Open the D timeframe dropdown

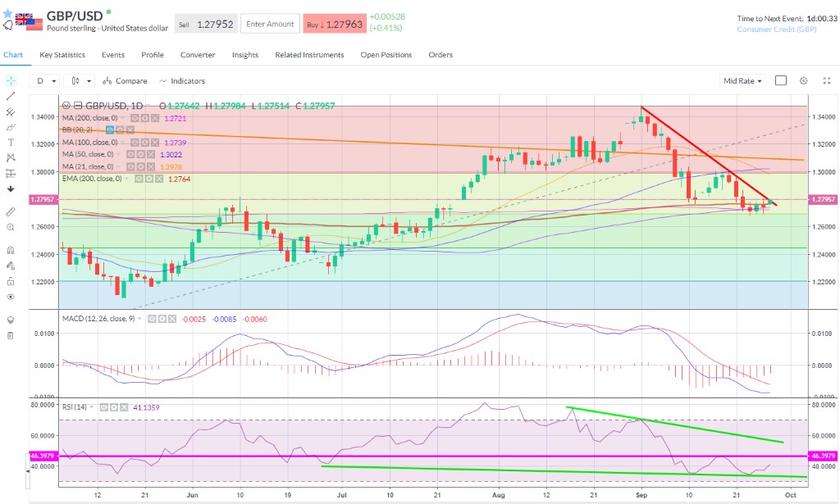[45, 81]
